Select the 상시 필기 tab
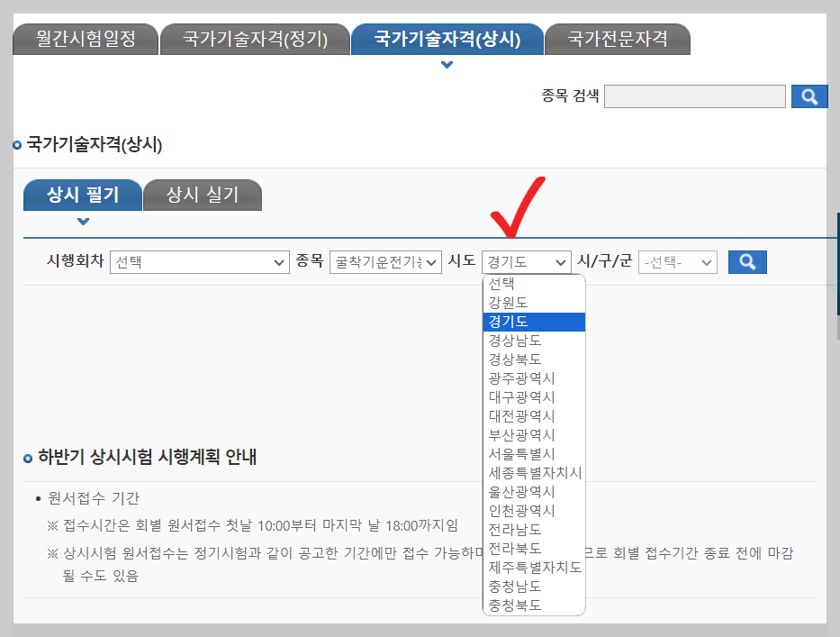This screenshot has width=840, height=637. point(83,194)
